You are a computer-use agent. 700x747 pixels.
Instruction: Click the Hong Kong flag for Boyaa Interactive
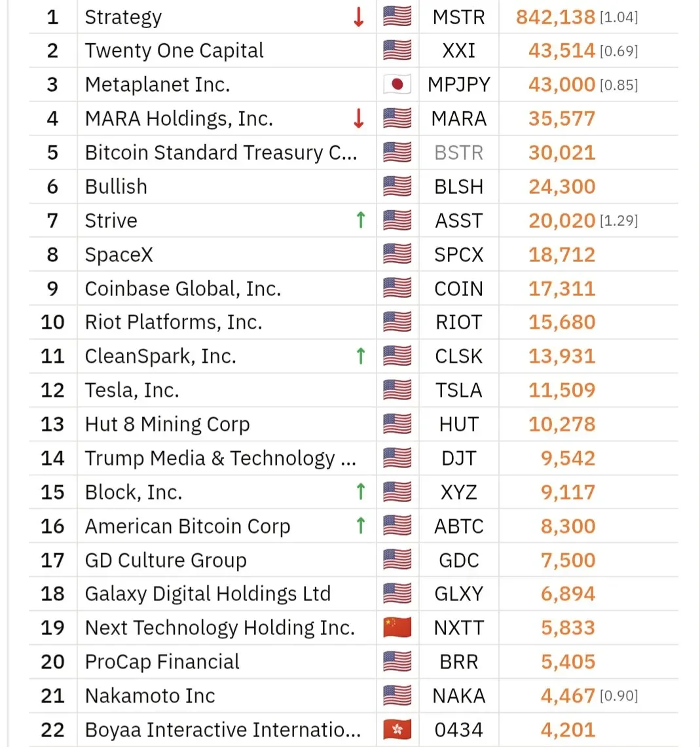click(x=397, y=730)
